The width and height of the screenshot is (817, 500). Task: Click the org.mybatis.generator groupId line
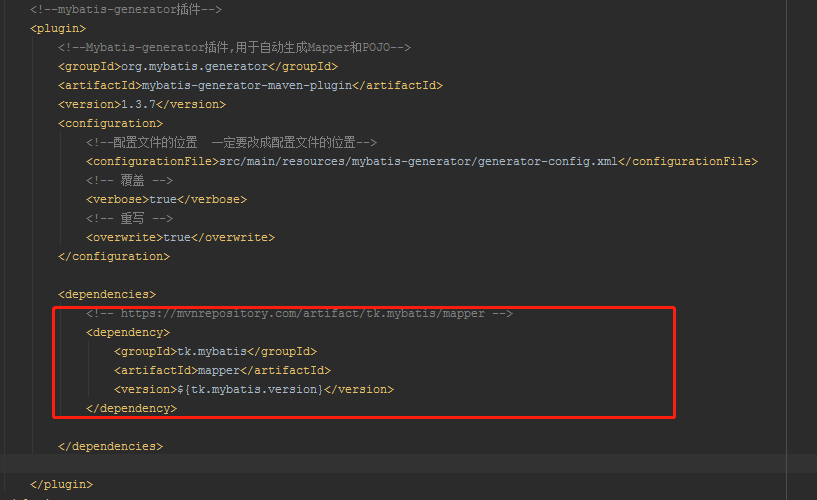[x=198, y=67]
